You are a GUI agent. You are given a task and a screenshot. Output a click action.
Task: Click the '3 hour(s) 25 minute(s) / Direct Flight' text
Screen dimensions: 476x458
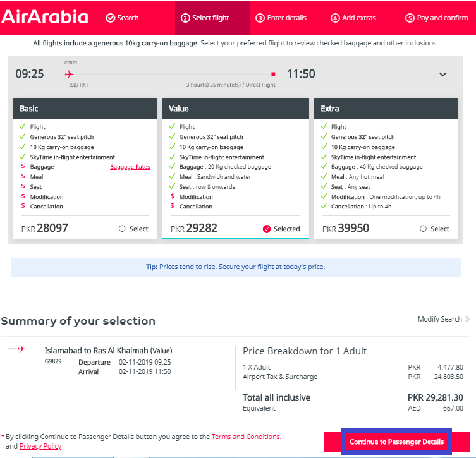(231, 85)
